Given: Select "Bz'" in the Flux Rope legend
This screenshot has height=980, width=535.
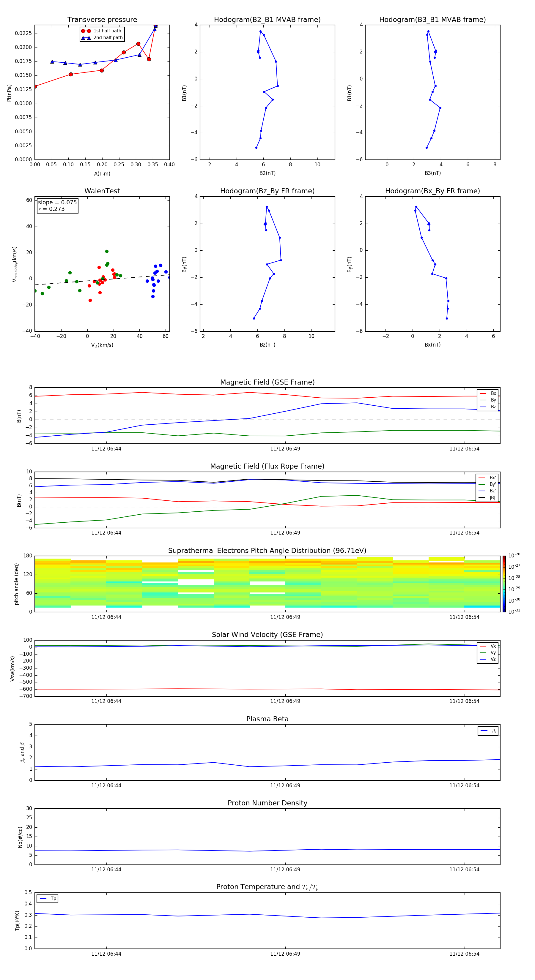Looking at the screenshot, I should (487, 491).
